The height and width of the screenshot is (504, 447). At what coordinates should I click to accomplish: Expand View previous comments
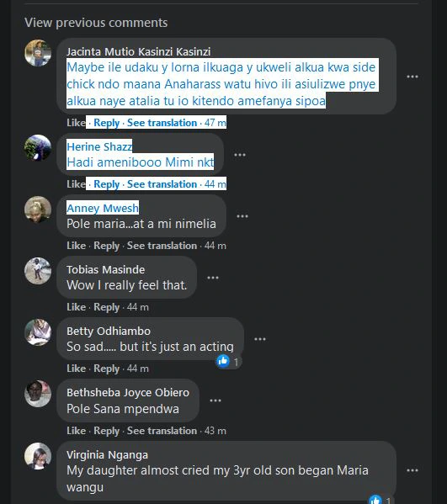[96, 23]
